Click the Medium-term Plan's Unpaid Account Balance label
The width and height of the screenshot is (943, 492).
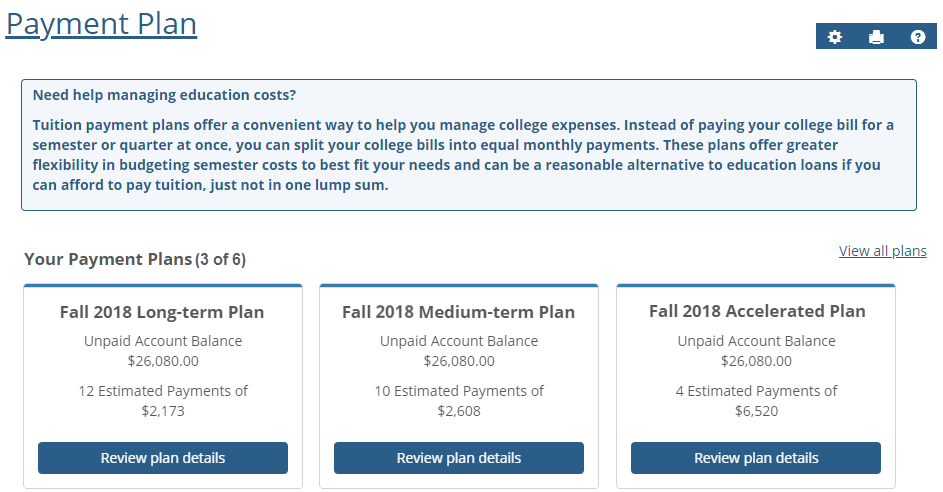(459, 341)
